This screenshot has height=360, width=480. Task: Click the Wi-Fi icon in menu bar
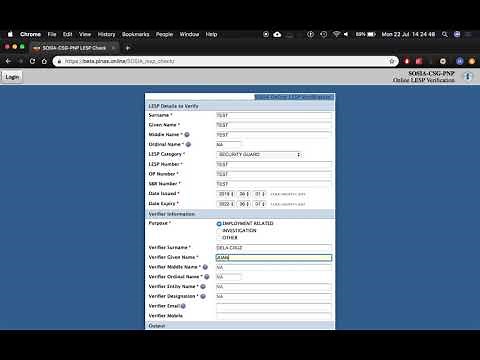(336, 34)
